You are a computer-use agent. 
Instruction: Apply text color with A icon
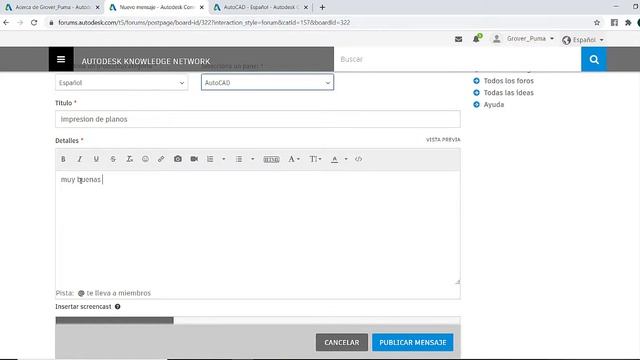click(x=335, y=159)
